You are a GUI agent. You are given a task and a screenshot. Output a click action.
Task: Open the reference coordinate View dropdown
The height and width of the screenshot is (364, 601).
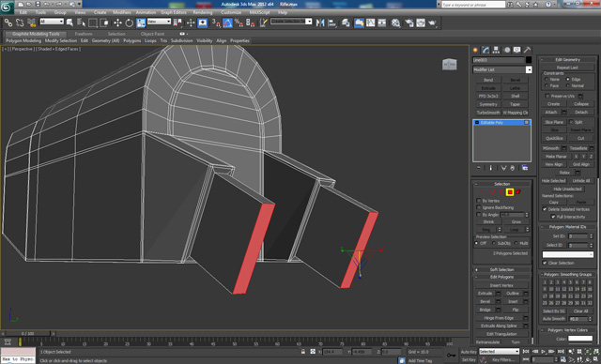(x=159, y=22)
